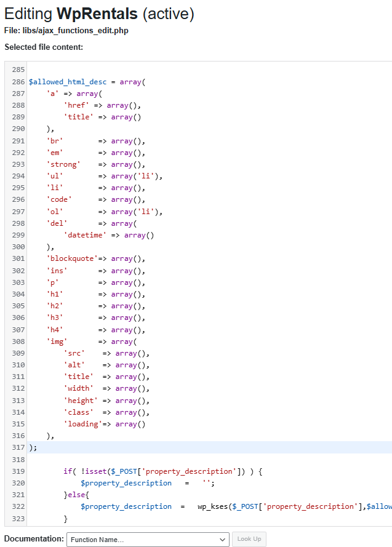Open the Function Name documentation dropdown

(148, 539)
